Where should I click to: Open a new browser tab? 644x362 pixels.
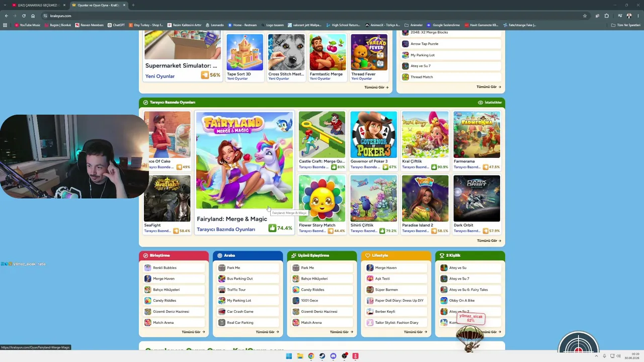click(132, 5)
